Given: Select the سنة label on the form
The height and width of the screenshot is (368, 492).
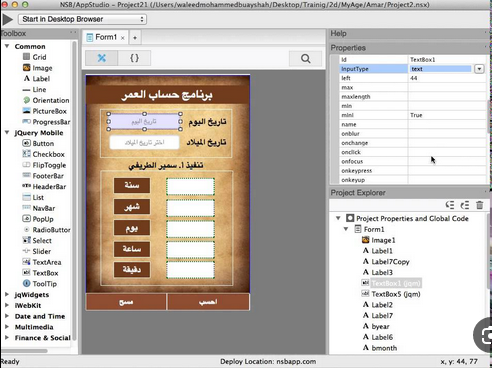Looking at the screenshot, I should [132, 185].
